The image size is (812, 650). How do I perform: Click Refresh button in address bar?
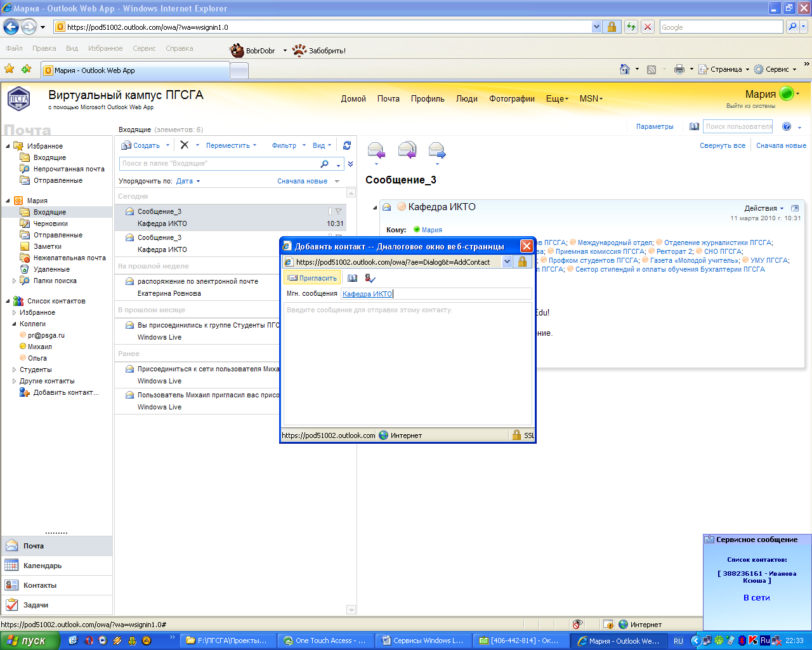click(631, 27)
